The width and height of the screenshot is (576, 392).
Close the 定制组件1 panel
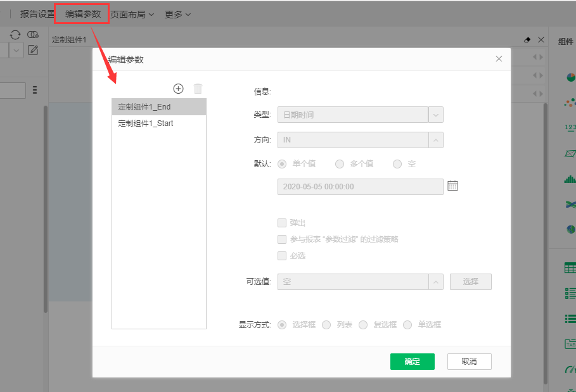coord(541,40)
